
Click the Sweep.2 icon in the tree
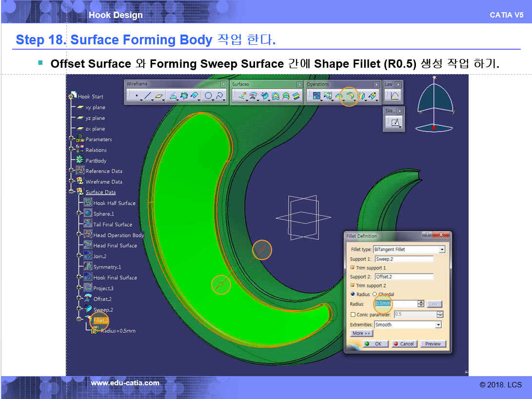[88, 309]
